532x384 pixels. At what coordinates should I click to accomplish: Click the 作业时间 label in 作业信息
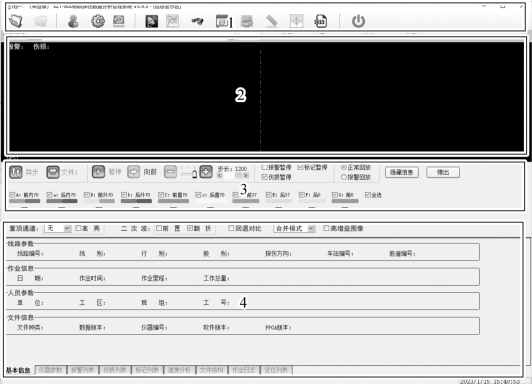click(92, 278)
